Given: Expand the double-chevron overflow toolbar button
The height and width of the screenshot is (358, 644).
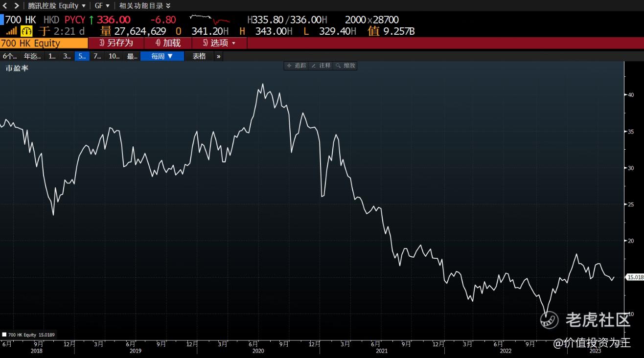Looking at the screenshot, I should pyautogui.click(x=219, y=56).
